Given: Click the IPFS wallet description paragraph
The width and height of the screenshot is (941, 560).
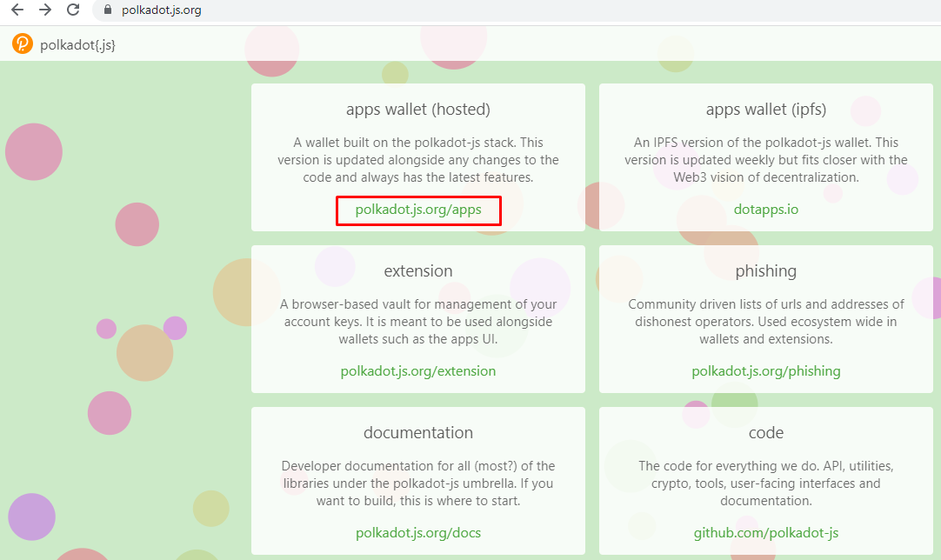Looking at the screenshot, I should (766, 160).
